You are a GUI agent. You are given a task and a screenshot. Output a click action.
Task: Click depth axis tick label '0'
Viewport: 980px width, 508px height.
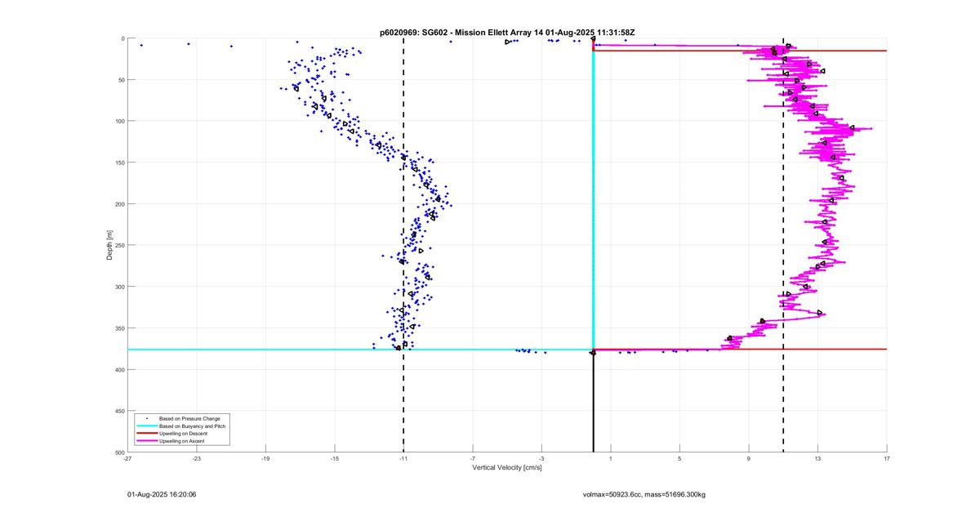(122, 38)
